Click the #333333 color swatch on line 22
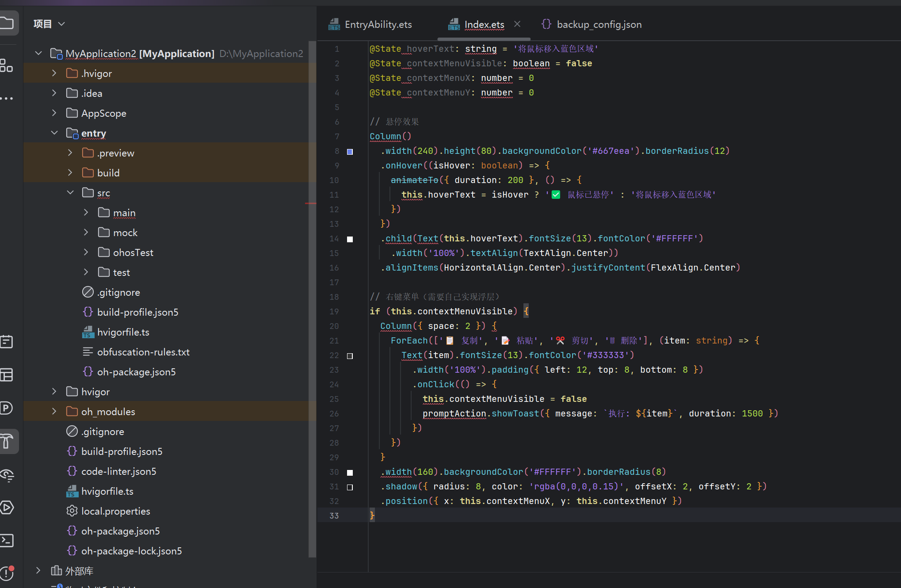Screen dimensions: 901x588 click(x=350, y=356)
